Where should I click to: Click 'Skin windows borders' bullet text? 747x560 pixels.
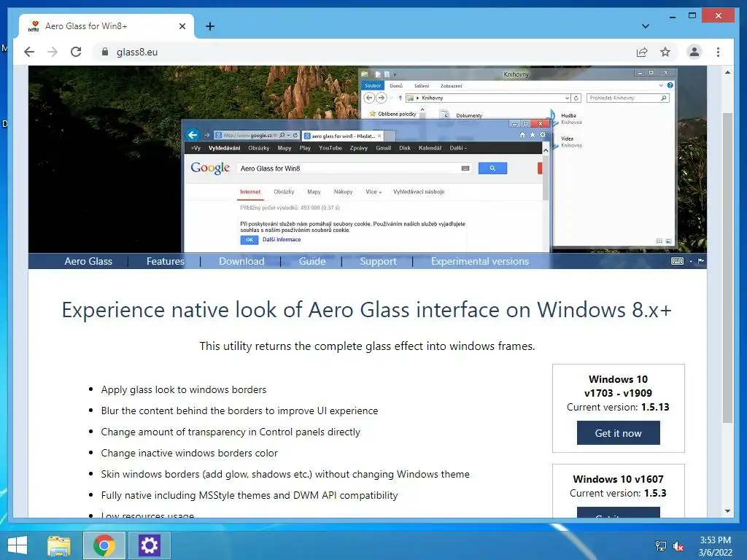285,474
